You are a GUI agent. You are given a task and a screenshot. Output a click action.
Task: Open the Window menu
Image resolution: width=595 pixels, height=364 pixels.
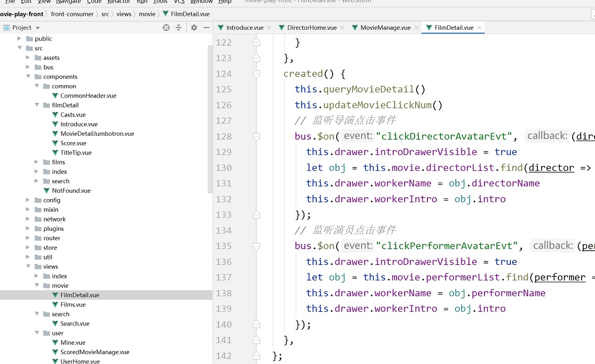click(201, 2)
